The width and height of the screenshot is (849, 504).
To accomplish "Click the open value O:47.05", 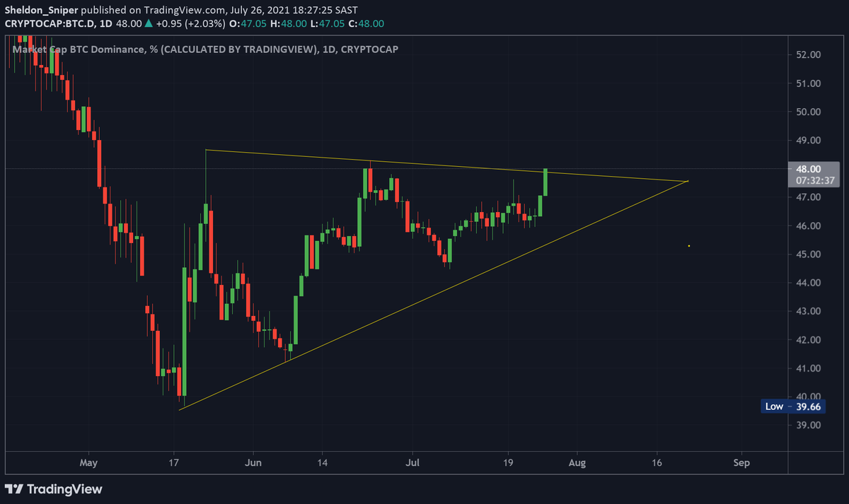I will pyautogui.click(x=249, y=23).
